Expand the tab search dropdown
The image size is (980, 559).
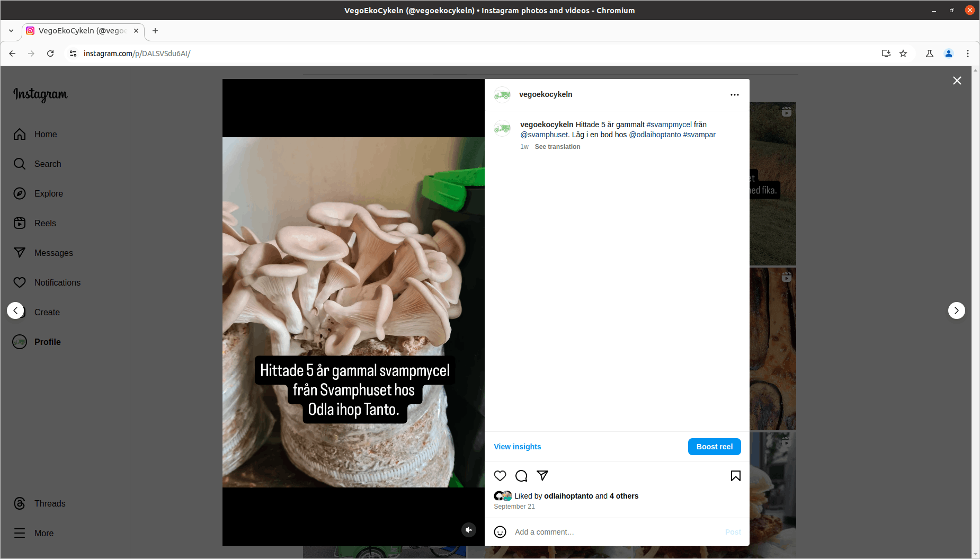click(x=11, y=31)
